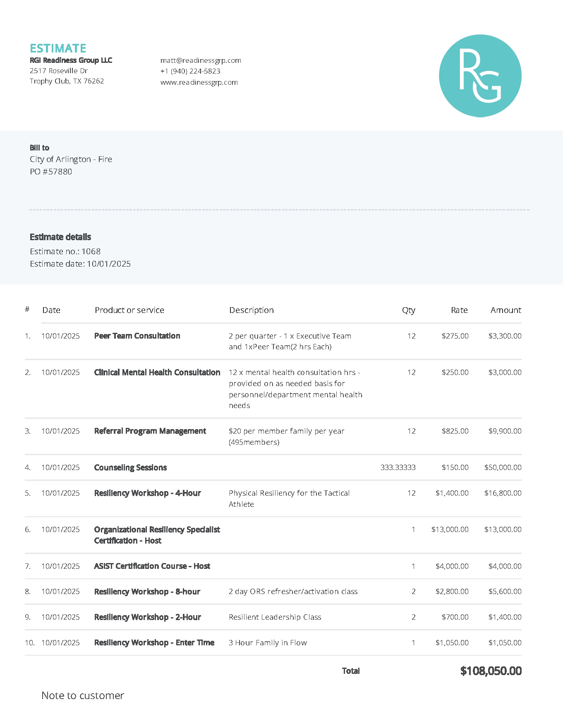Select ASIST Certification Course - Host item

pos(152,566)
